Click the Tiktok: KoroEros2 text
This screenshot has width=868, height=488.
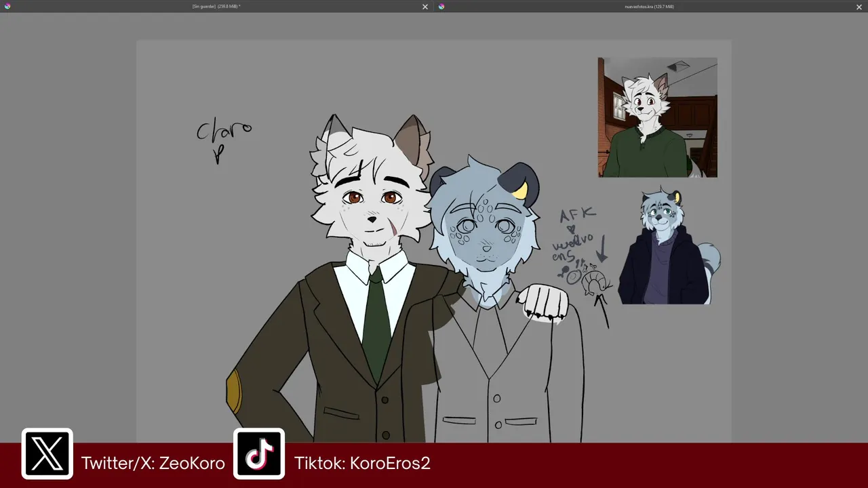(x=362, y=464)
